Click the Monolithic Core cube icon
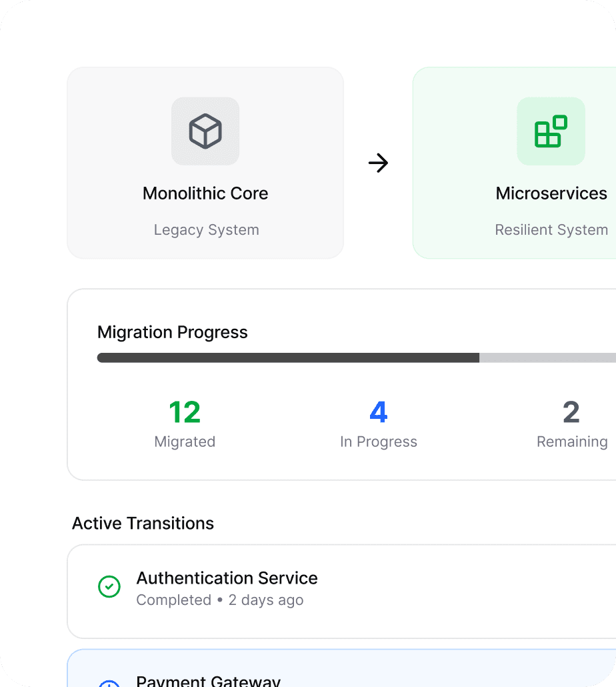616x687 pixels. tap(205, 131)
